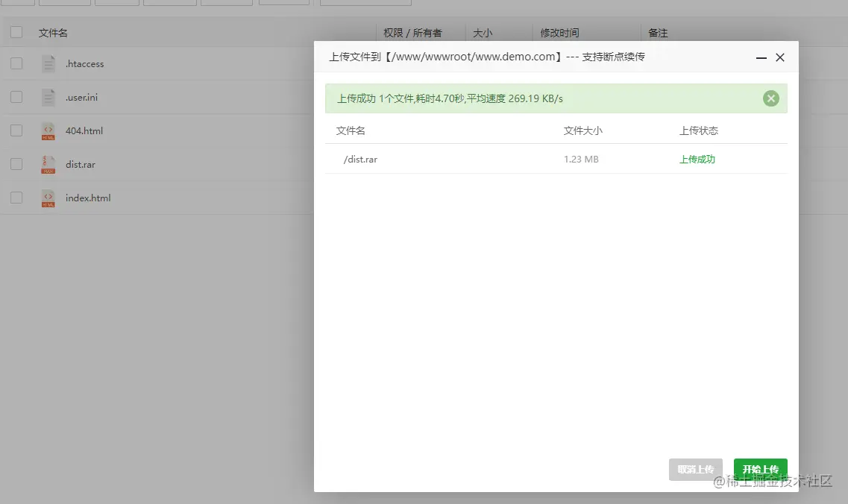Sort by 文件名 column header
This screenshot has width=848, height=504.
click(53, 33)
